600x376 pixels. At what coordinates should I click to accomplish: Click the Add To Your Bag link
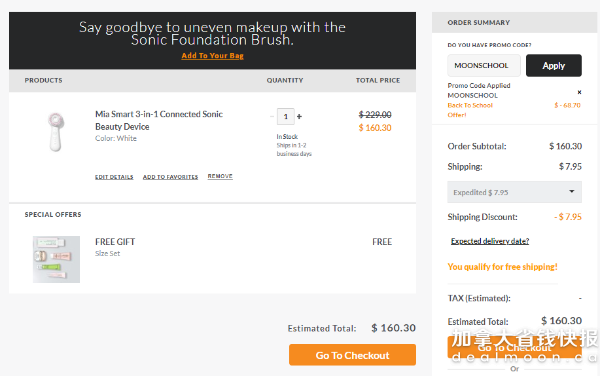coord(212,55)
